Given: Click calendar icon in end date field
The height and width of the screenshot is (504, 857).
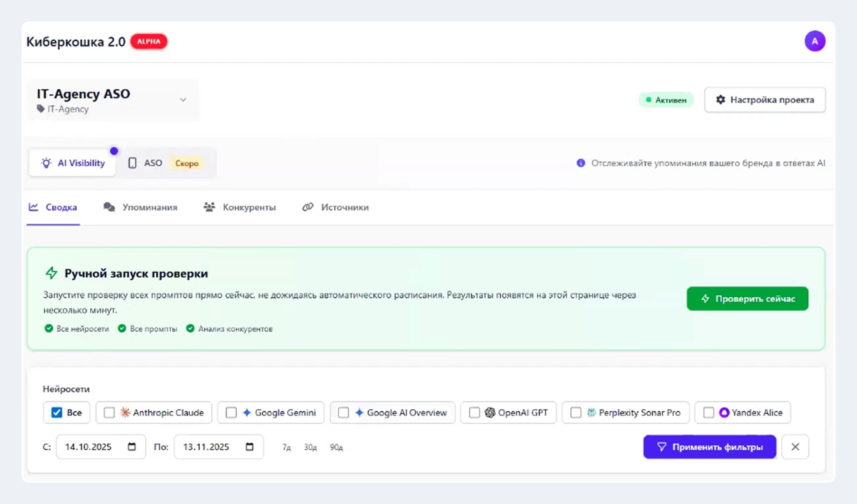Looking at the screenshot, I should tap(250, 447).
